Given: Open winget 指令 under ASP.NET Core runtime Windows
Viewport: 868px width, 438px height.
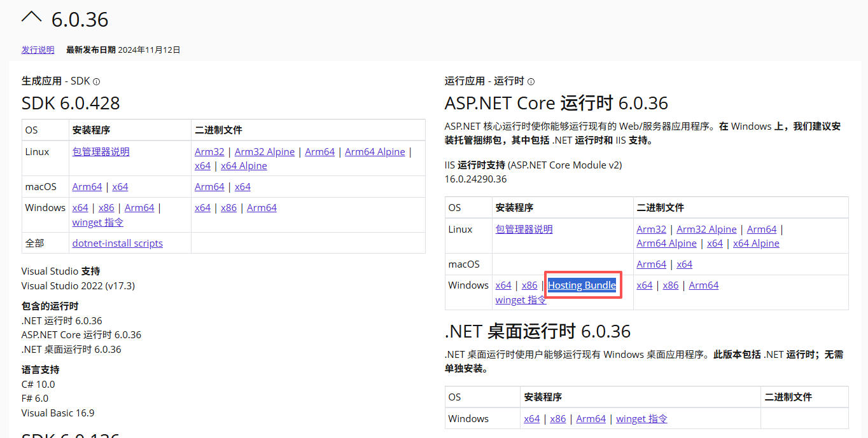Looking at the screenshot, I should 521,300.
